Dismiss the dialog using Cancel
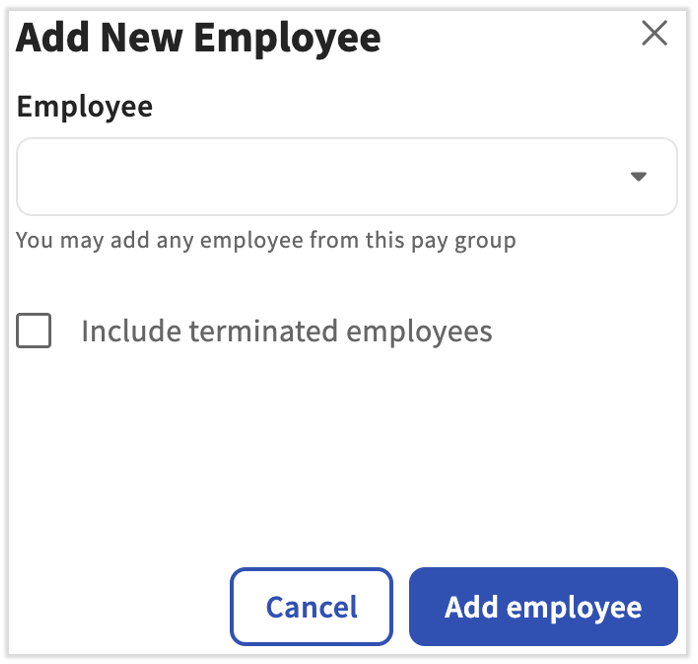Image resolution: width=698 pixels, height=664 pixels. point(311,607)
